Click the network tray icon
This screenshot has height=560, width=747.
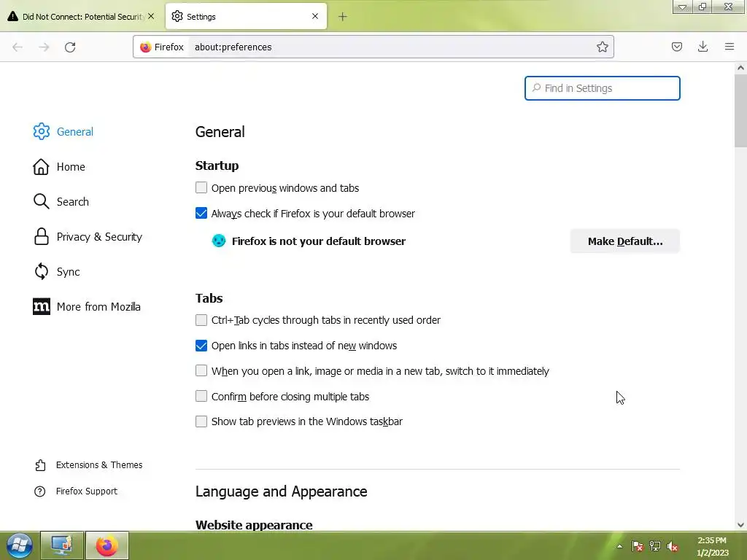click(655, 546)
